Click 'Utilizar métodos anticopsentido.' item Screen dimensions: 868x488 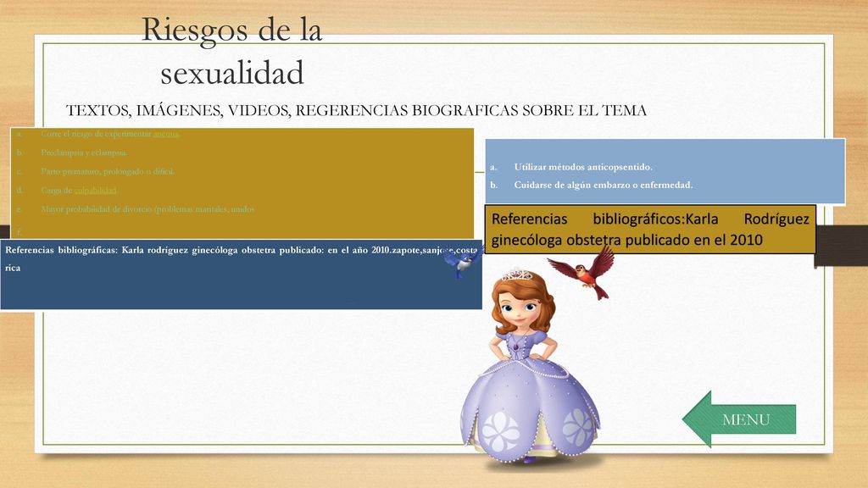tap(583, 167)
